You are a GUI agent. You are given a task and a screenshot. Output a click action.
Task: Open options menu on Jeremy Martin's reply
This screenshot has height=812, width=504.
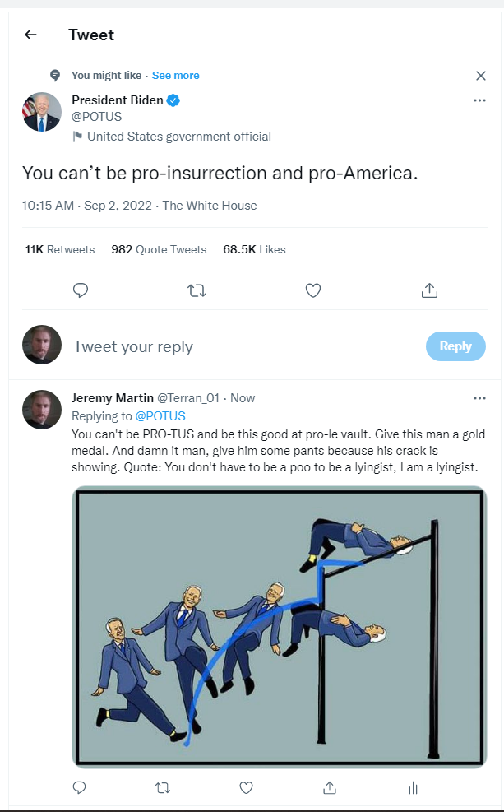tap(479, 397)
